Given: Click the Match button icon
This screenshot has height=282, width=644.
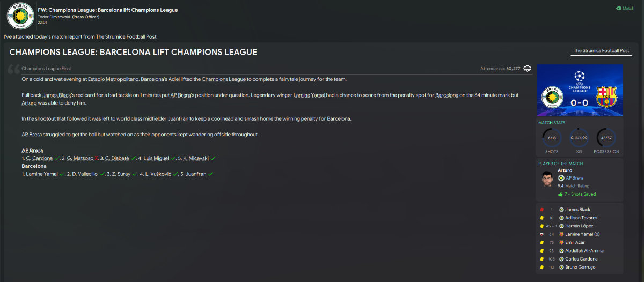Looking at the screenshot, I should (x=618, y=8).
